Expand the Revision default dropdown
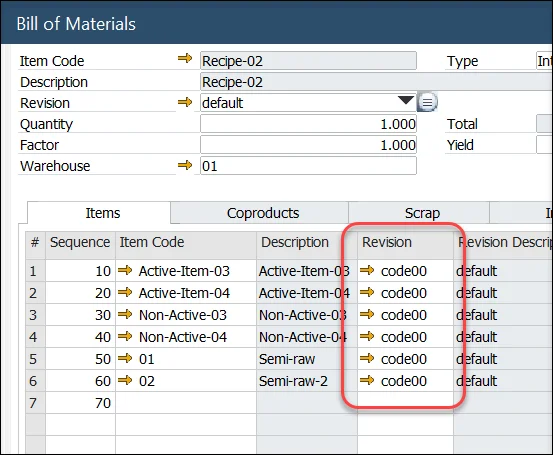 [406, 101]
